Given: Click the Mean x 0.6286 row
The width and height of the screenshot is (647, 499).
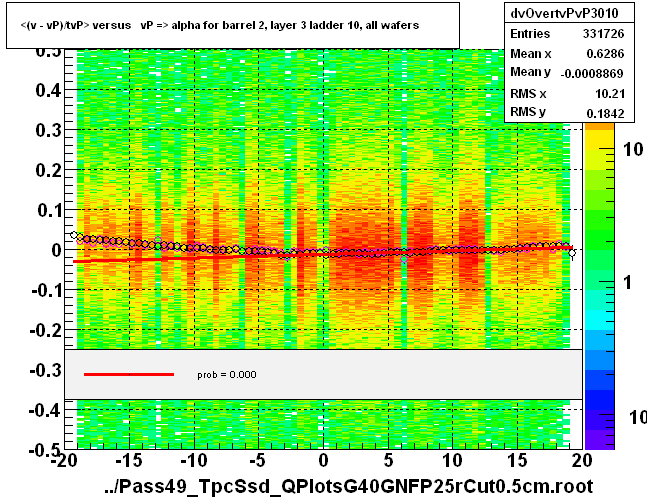Looking at the screenshot, I should pos(567,54).
